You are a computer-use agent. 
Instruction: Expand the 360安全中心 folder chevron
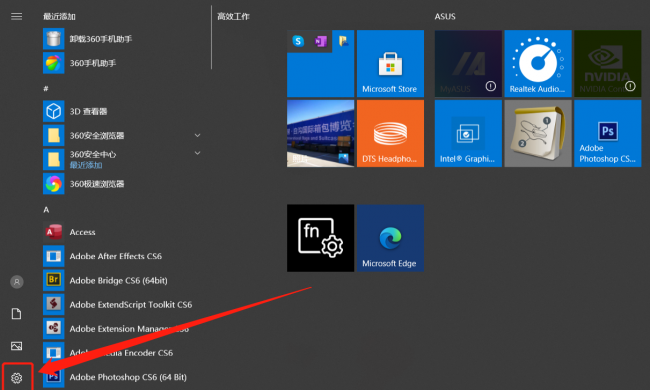click(197, 153)
